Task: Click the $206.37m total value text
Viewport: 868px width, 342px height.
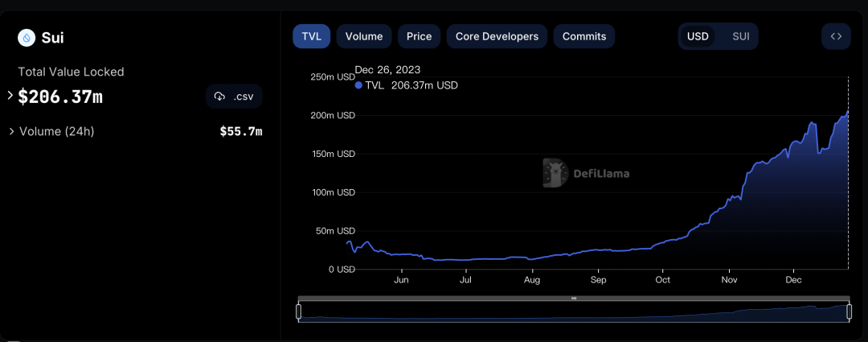Action: (60, 97)
